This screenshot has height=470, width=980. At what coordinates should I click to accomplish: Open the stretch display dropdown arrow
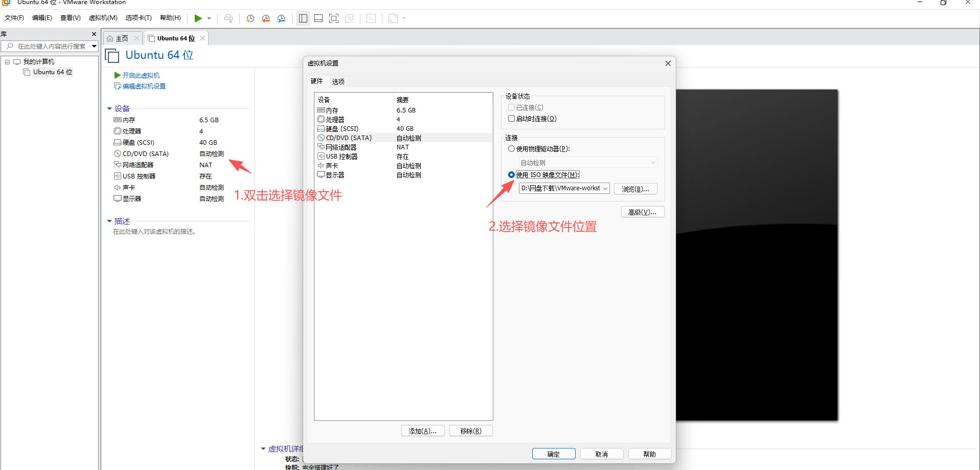click(404, 18)
